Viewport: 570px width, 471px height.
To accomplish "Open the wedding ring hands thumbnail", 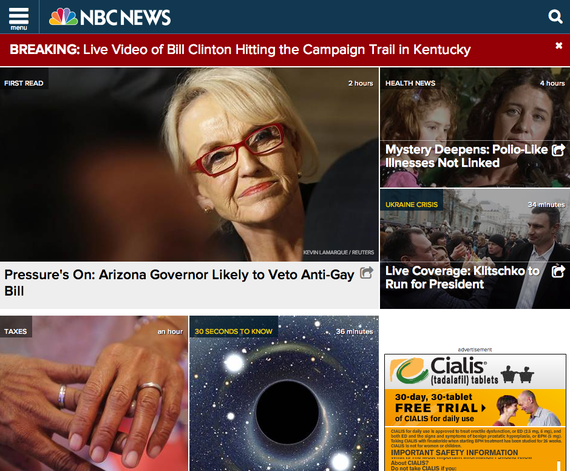I will (x=94, y=393).
